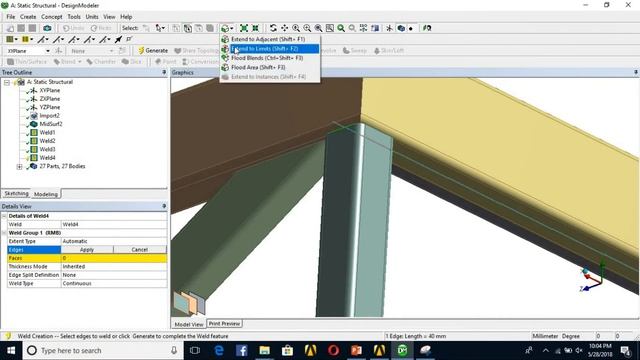Click the black arrow icon in second toolbar
The image size is (640, 360).
[x=118, y=40]
